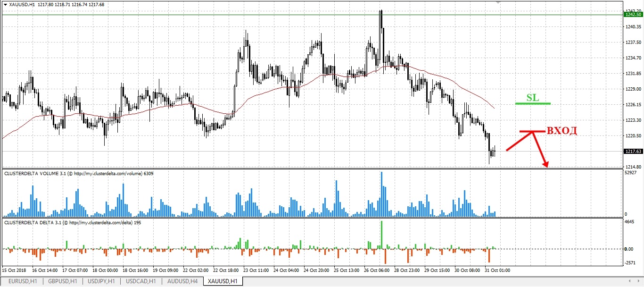Click the 1237.50 price axis value

pos(633,42)
